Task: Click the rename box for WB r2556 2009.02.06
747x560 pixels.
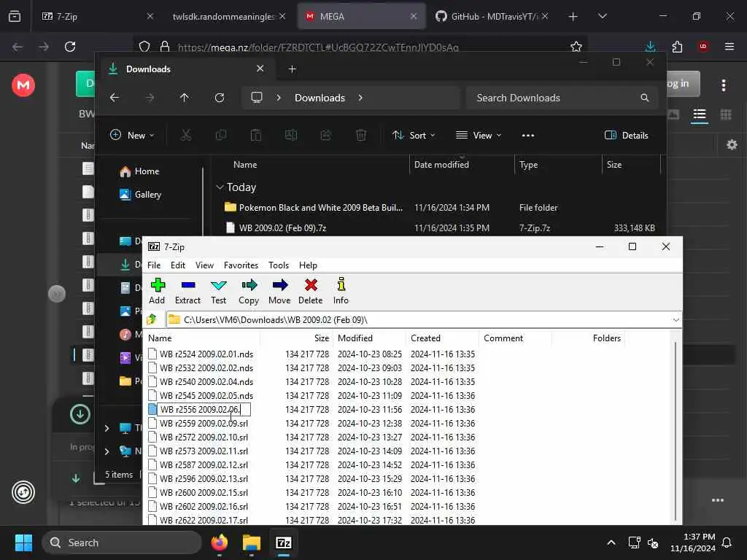Action: (204, 410)
